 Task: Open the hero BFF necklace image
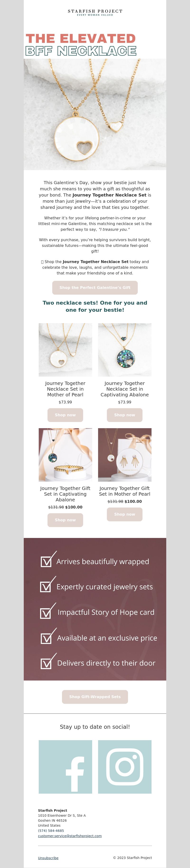point(95,114)
